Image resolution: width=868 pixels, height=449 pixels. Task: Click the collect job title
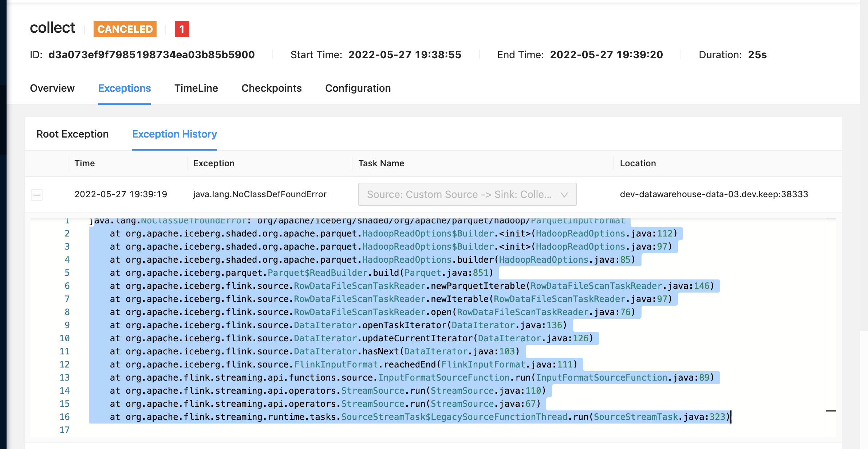coord(52,27)
